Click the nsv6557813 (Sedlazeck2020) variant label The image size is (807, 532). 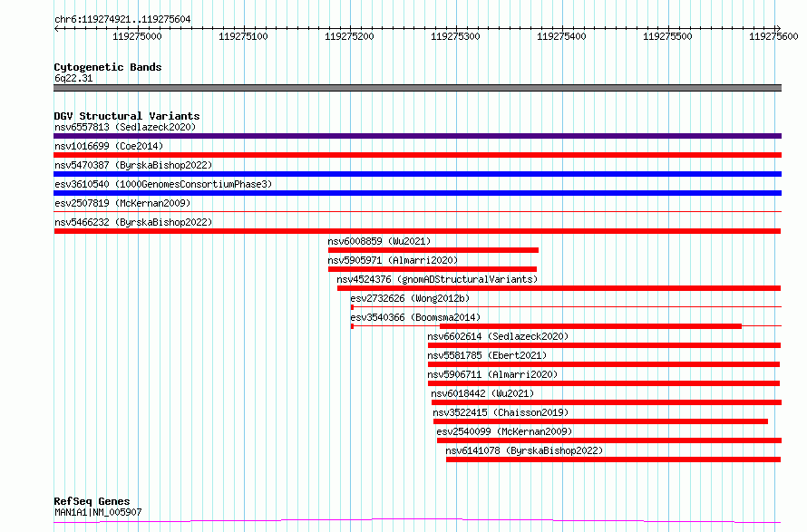(125, 127)
